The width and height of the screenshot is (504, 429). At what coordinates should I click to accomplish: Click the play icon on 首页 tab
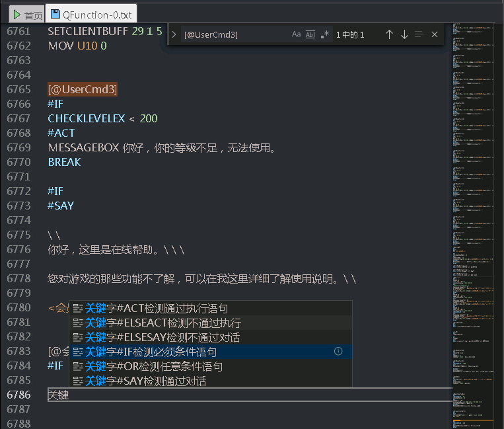tap(17, 15)
